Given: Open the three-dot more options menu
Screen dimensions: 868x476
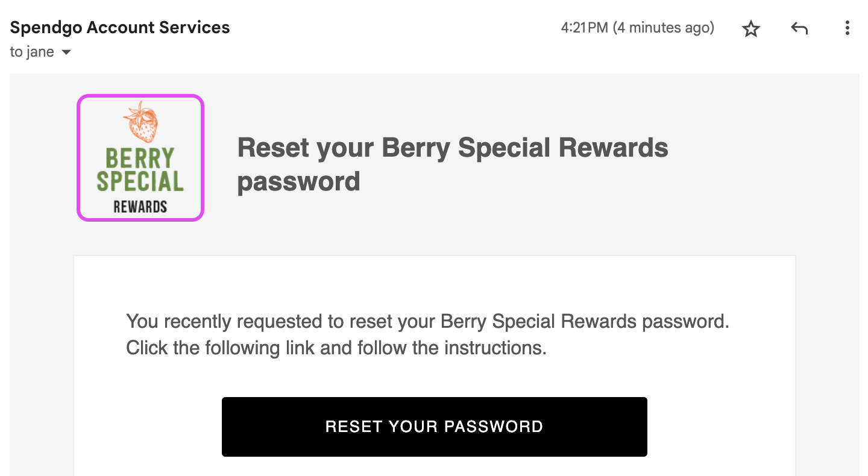Looking at the screenshot, I should pos(847,28).
